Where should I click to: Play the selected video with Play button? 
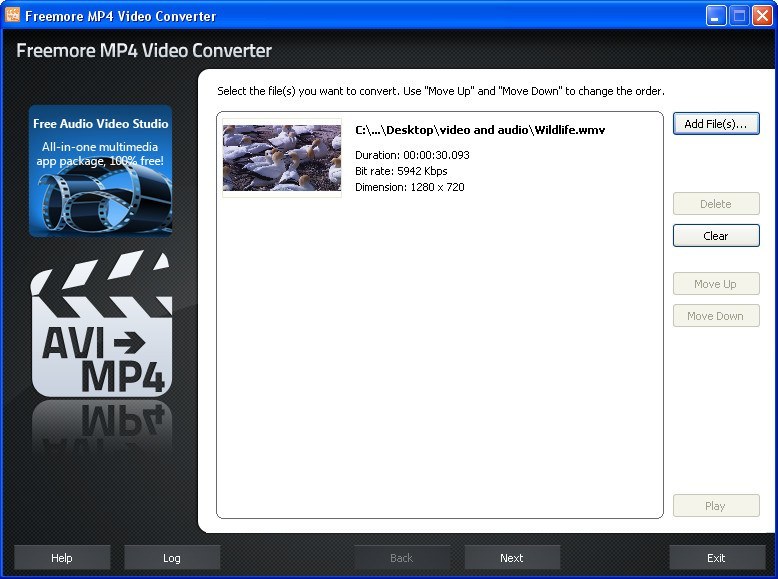[716, 506]
